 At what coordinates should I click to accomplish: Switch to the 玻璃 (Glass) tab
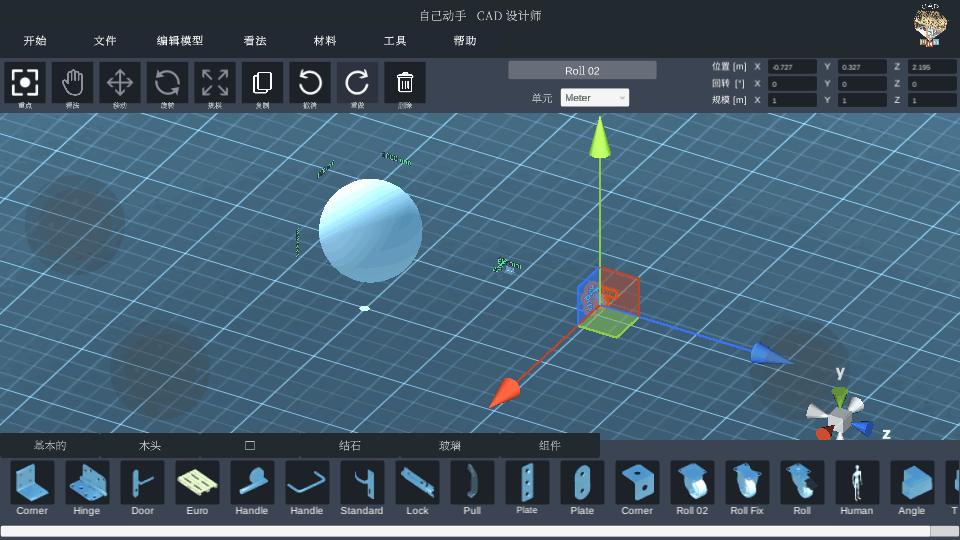450,446
